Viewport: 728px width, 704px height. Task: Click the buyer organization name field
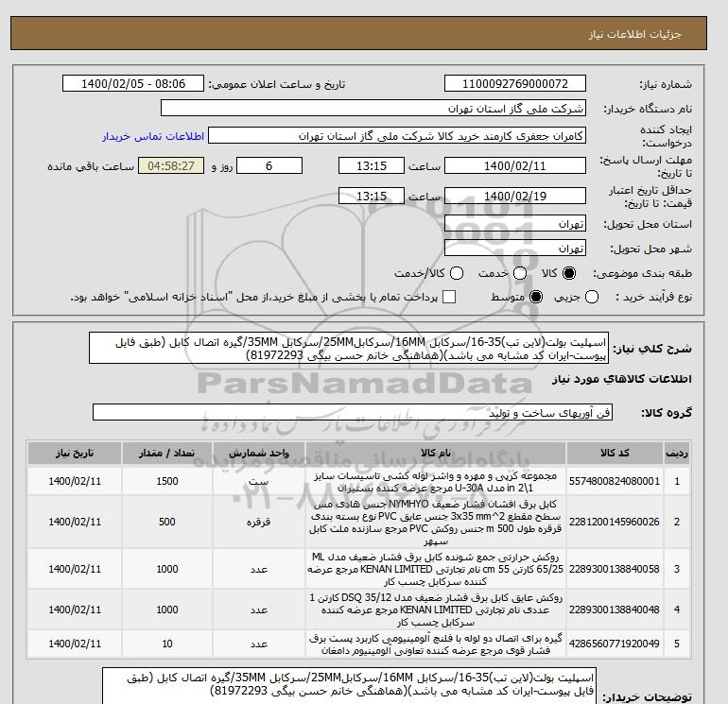pos(373,108)
